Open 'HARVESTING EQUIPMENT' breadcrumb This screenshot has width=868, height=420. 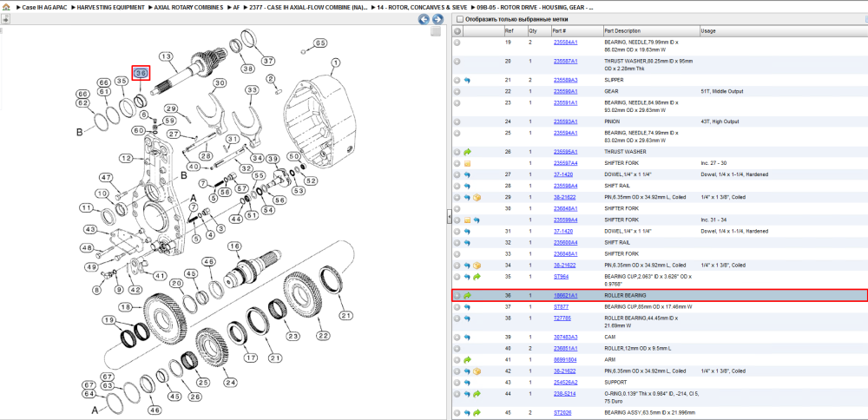click(111, 9)
